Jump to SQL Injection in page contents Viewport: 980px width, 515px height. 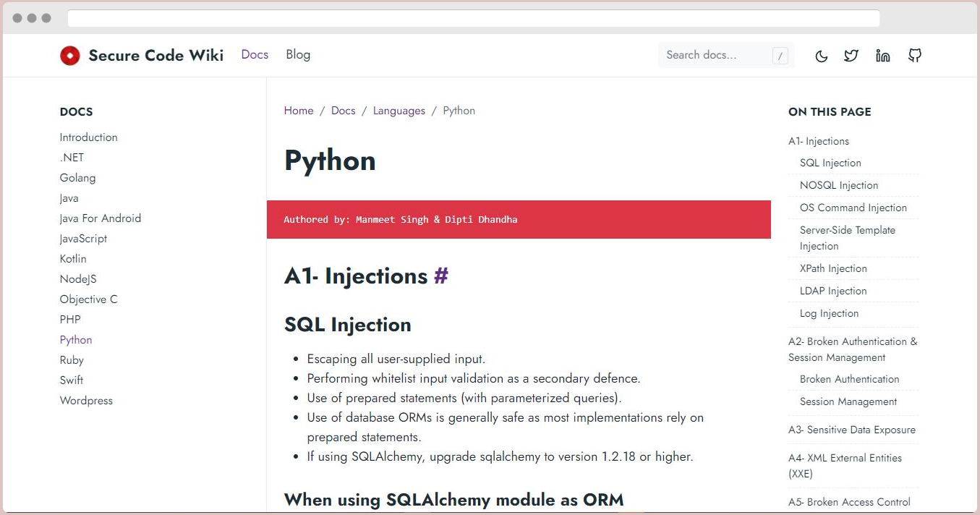(830, 163)
